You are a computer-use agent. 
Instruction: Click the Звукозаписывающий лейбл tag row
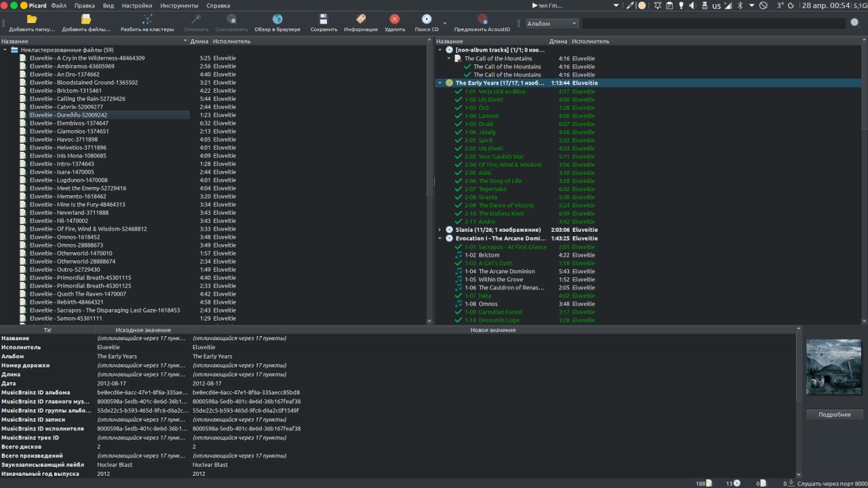(398, 465)
